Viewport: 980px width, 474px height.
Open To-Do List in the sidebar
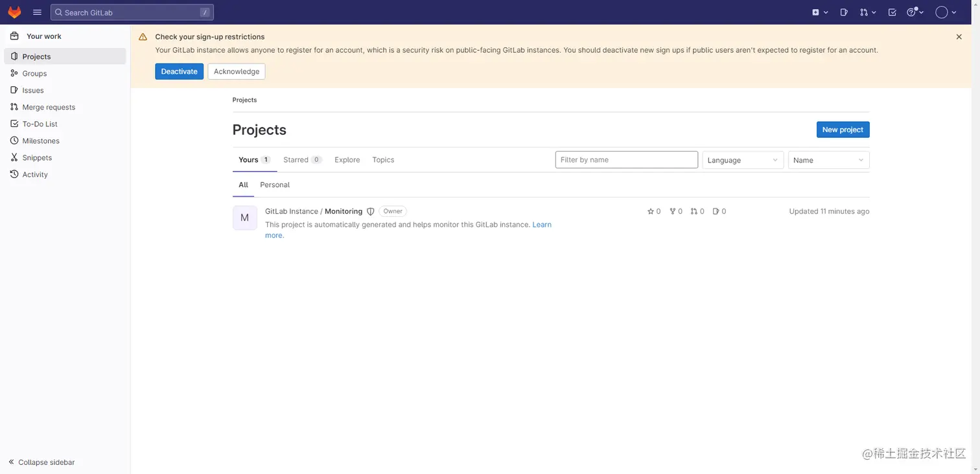[65, 124]
